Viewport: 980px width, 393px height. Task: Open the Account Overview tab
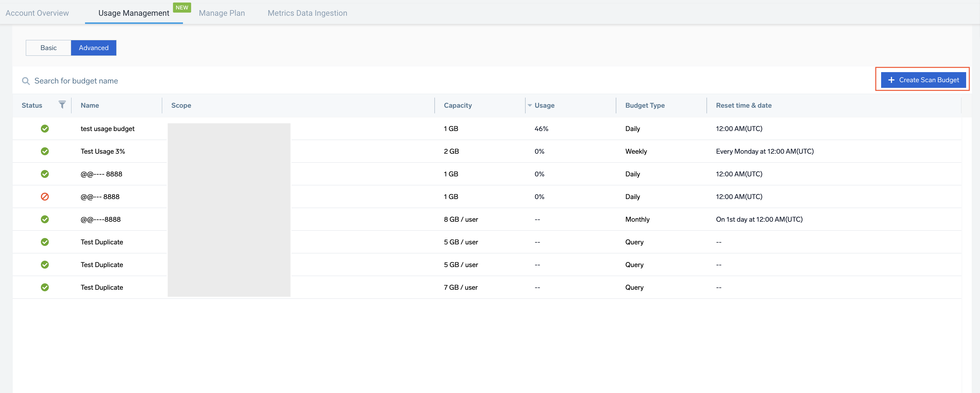[x=37, y=13]
